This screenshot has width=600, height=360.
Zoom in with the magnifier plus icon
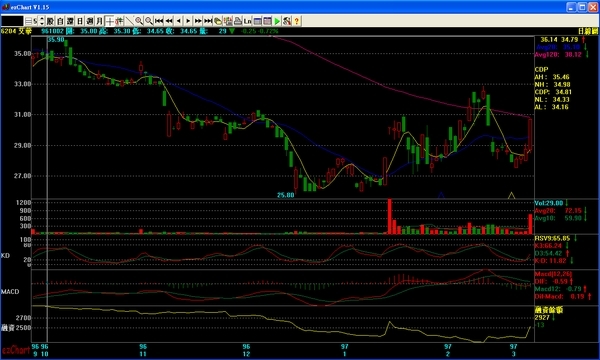tap(139, 21)
